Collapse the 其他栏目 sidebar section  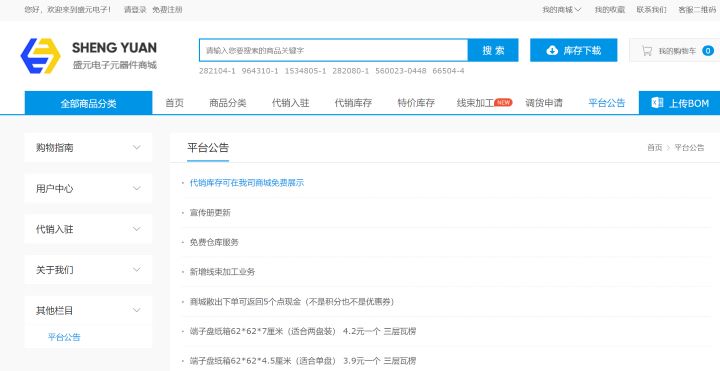[88, 310]
